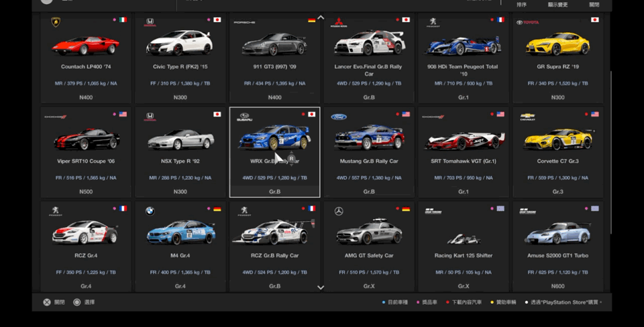The height and width of the screenshot is (327, 644).
Task: Click the circle select icon in footer
Action: tap(76, 302)
